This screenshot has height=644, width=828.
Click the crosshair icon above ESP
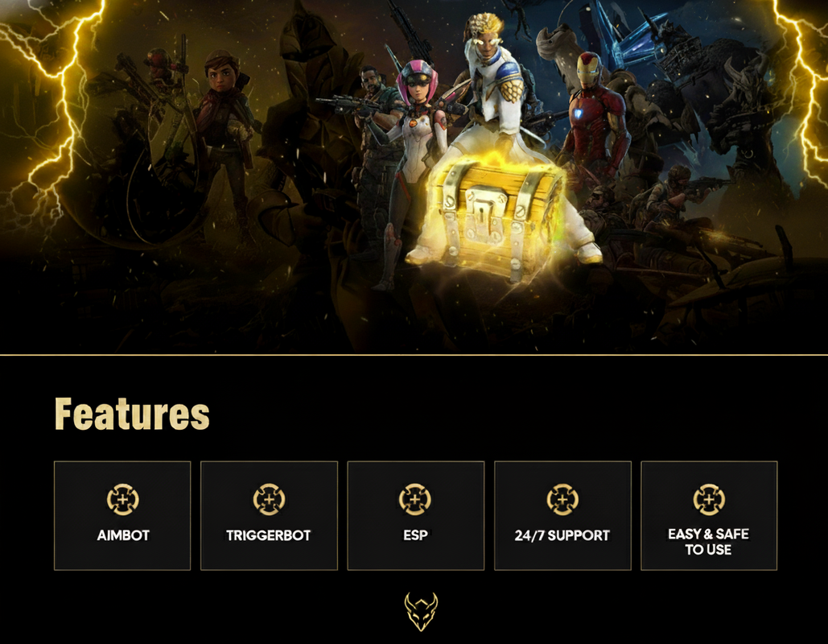point(415,499)
